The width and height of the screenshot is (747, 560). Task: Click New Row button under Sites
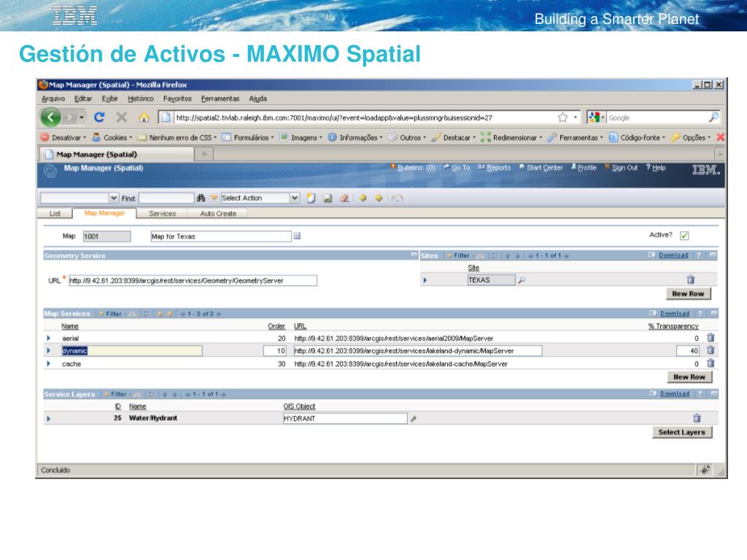pyautogui.click(x=688, y=294)
